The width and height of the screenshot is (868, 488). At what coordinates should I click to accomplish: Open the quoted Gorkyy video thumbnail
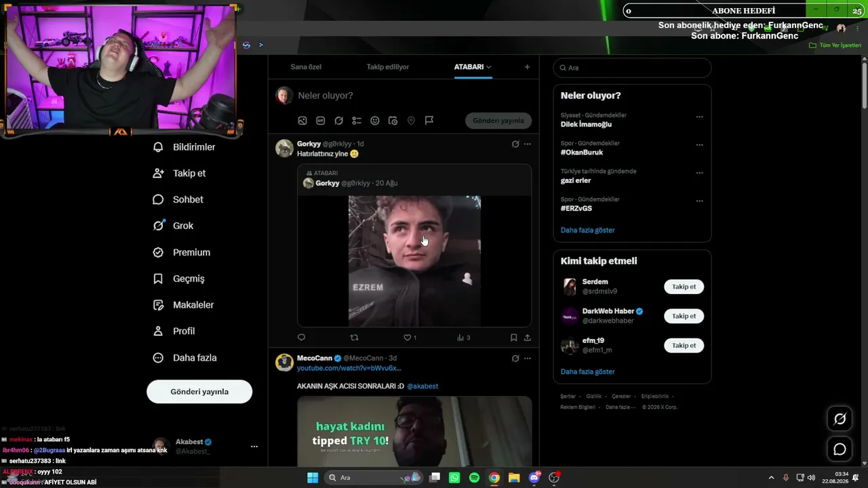[414, 261]
